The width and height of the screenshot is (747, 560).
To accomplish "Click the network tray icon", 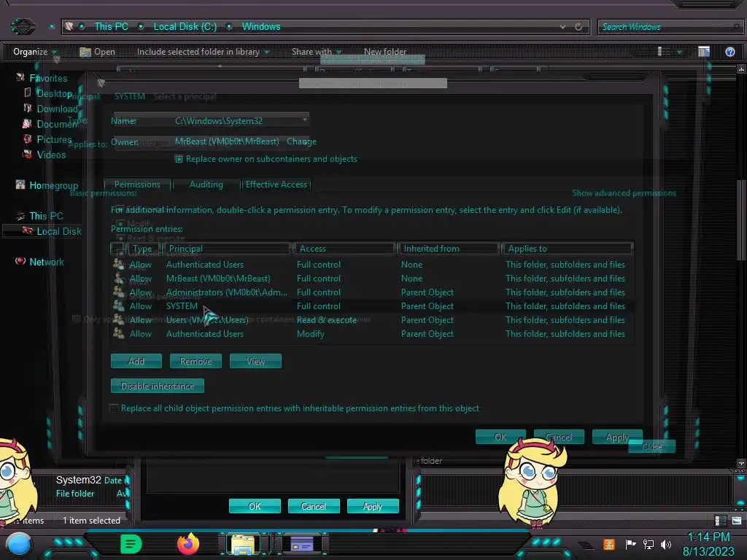I will coord(649,544).
